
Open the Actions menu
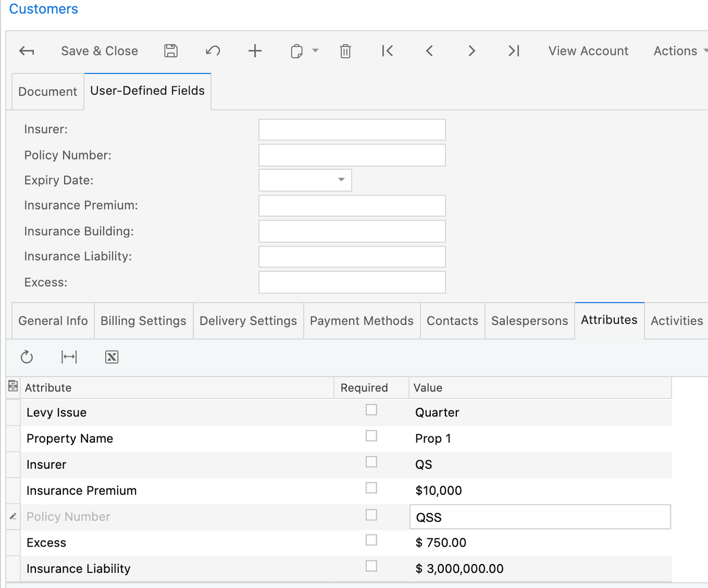point(680,51)
